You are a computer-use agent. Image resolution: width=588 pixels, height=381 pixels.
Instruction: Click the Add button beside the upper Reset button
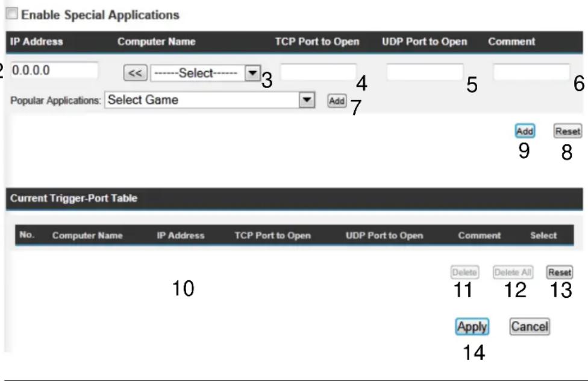[x=525, y=131]
